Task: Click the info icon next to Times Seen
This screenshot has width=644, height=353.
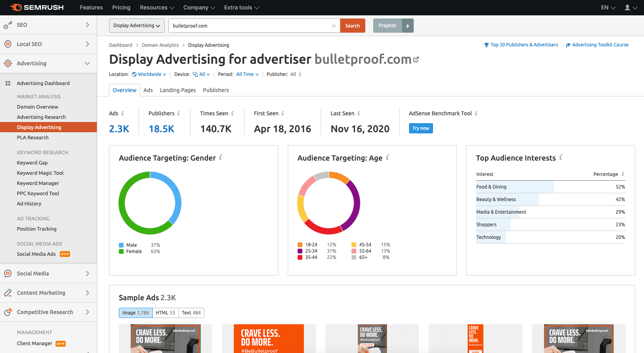Action: pos(232,113)
